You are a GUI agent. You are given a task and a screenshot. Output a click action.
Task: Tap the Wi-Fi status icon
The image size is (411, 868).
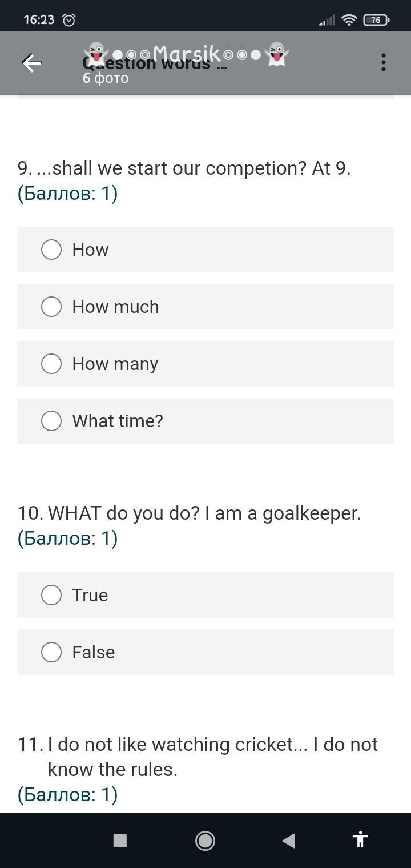[348, 20]
